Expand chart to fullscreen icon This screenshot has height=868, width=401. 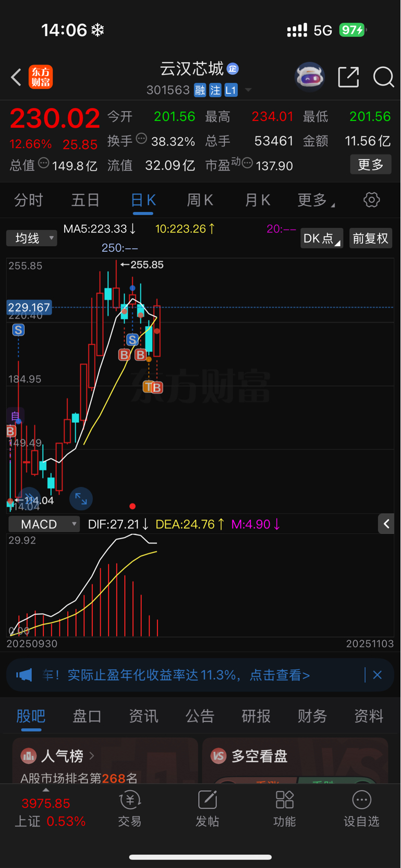click(81, 499)
